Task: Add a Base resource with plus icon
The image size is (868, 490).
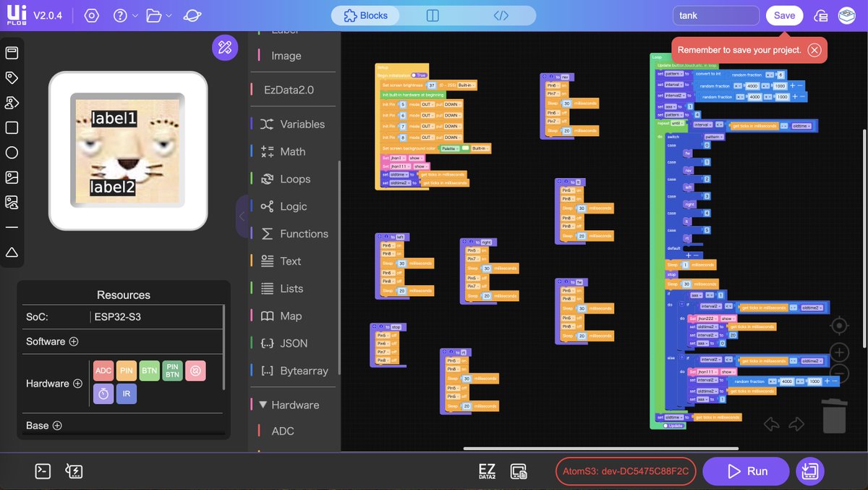Action: click(57, 426)
